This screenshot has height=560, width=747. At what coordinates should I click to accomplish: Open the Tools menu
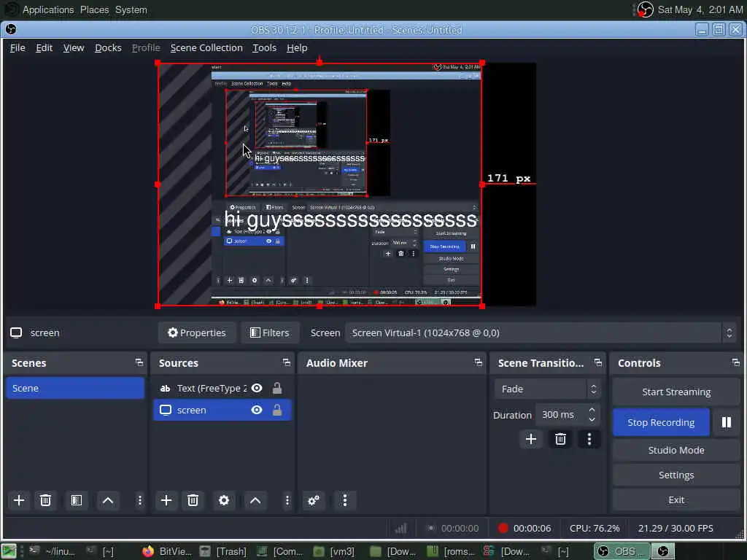pos(264,47)
